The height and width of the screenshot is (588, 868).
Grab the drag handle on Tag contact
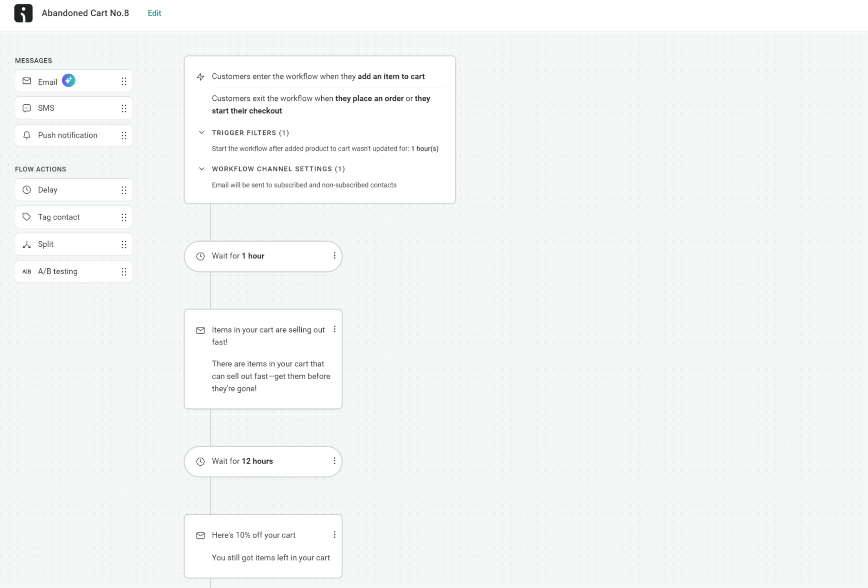(x=124, y=217)
